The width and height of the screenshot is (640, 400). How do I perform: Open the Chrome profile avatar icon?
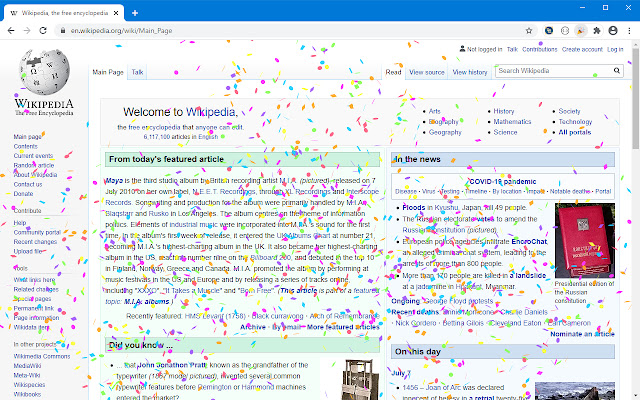click(613, 31)
